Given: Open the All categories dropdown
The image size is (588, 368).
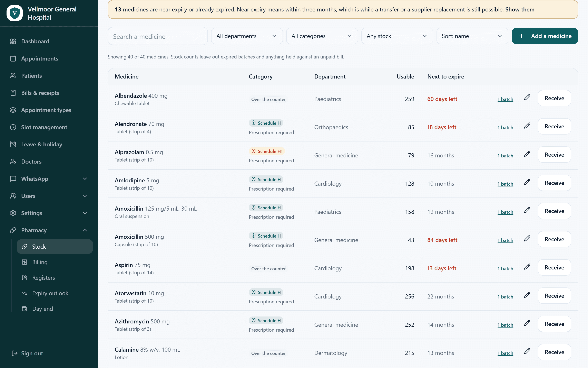Looking at the screenshot, I should [x=322, y=36].
